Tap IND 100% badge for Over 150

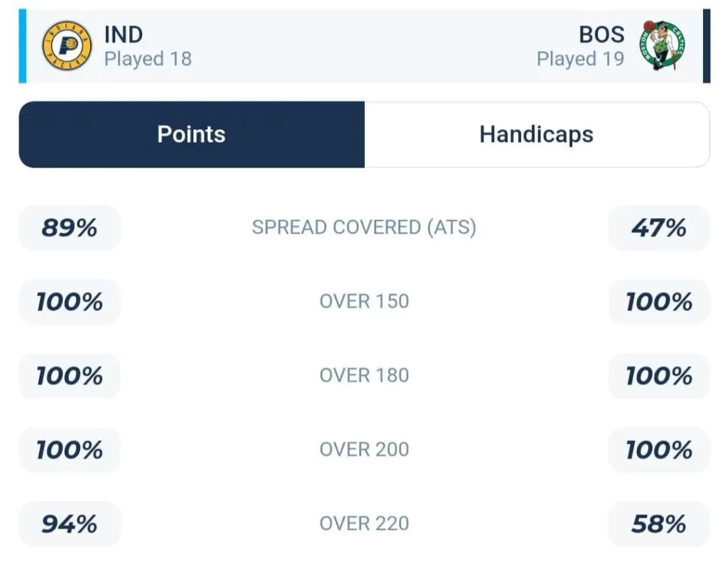click(x=69, y=302)
